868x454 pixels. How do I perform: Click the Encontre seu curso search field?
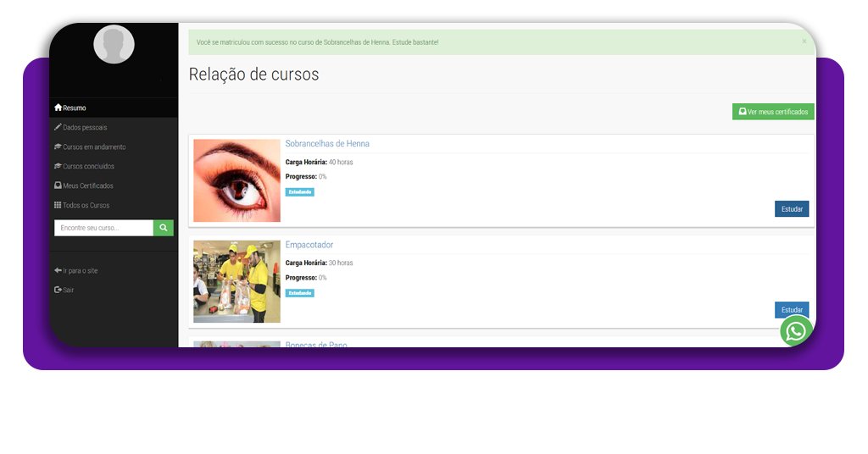coord(103,228)
